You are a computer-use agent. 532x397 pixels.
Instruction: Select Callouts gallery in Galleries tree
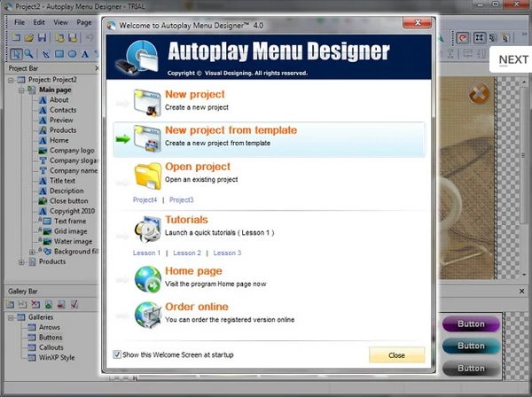pos(51,348)
